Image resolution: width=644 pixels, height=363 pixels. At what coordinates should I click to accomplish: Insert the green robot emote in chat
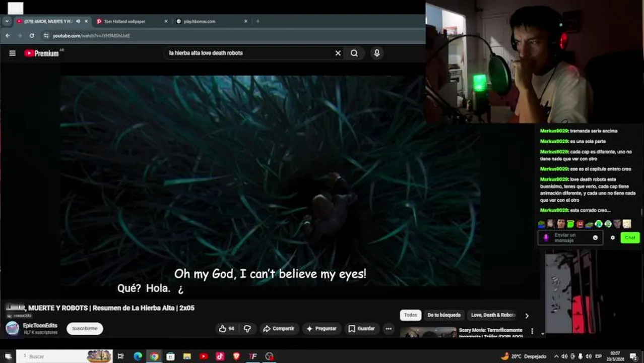(x=570, y=224)
